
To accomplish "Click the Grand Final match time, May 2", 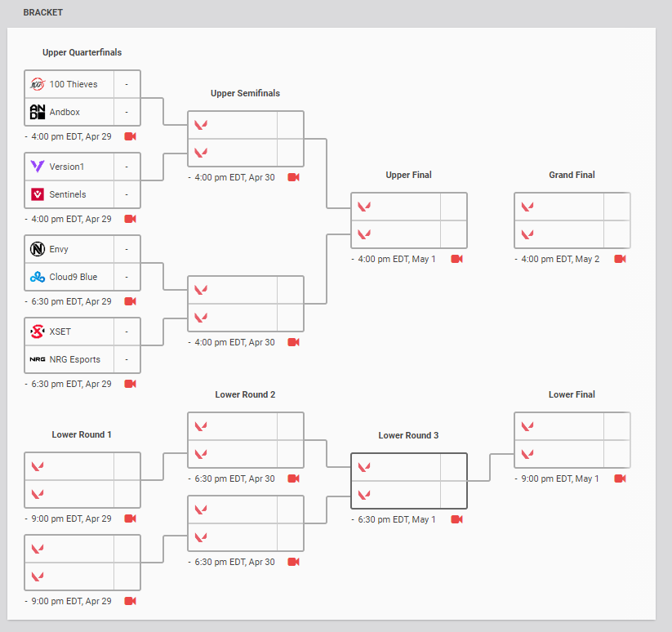I will pos(560,259).
